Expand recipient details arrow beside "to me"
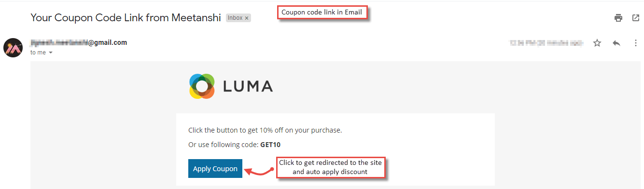644x189 pixels. tap(51, 53)
